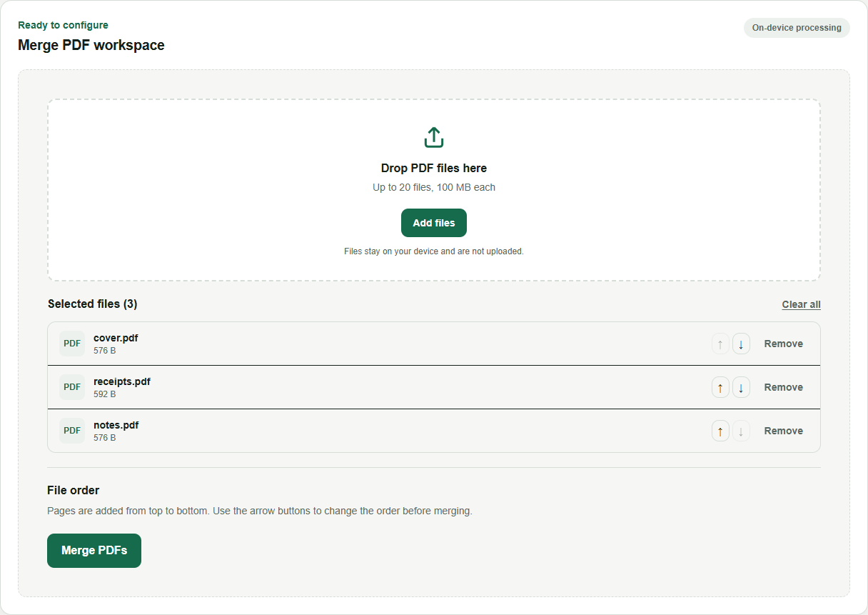868x615 pixels.
Task: Move notes.pdf up one position
Action: click(720, 431)
